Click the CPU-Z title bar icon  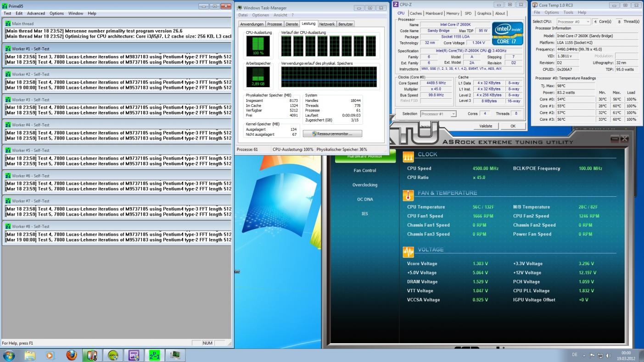(x=396, y=5)
